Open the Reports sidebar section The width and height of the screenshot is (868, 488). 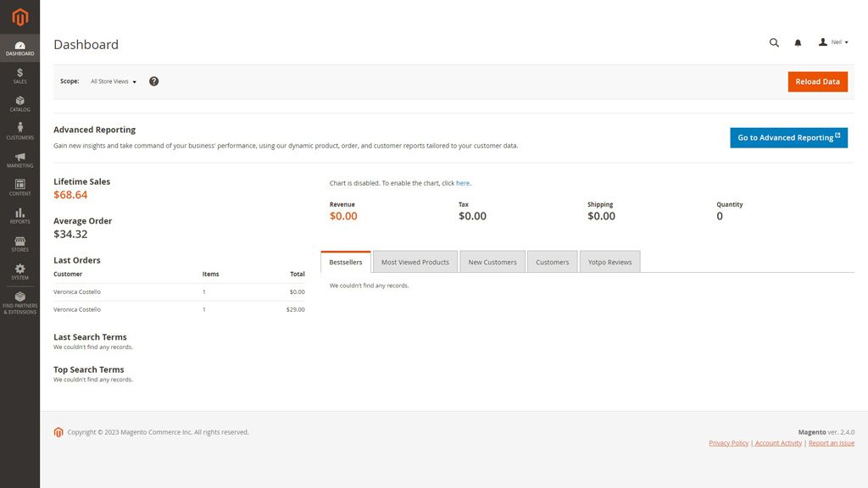click(x=19, y=215)
